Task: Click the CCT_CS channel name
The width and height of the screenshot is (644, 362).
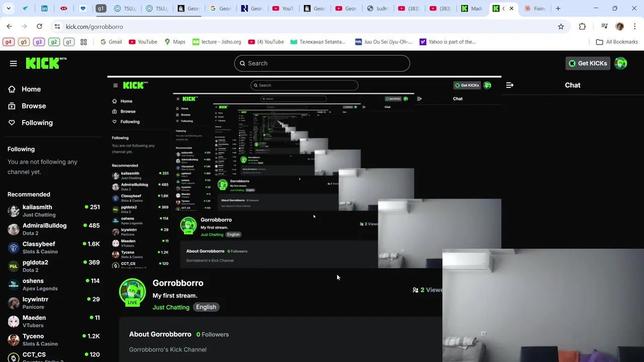Action: pyautogui.click(x=34, y=354)
